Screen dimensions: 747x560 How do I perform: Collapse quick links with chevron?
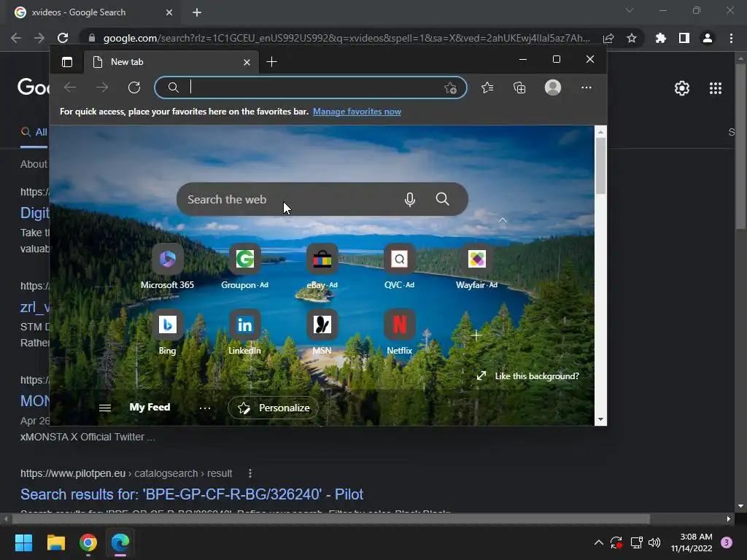pos(502,220)
